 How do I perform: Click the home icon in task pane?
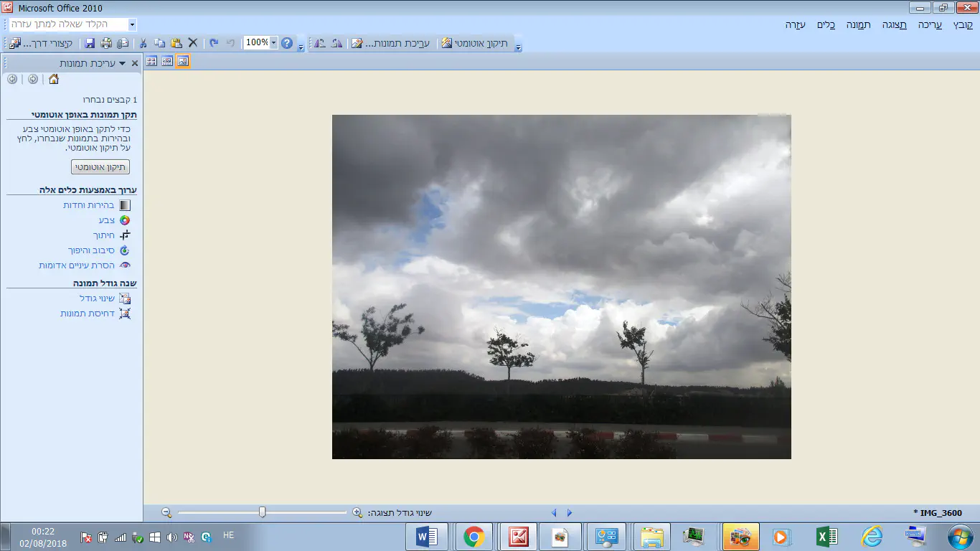point(54,79)
